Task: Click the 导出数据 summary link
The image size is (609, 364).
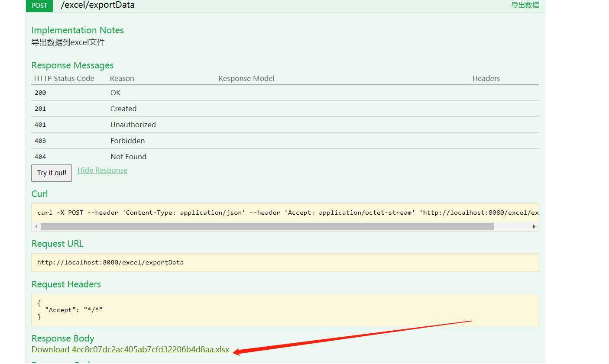Action: [x=525, y=5]
